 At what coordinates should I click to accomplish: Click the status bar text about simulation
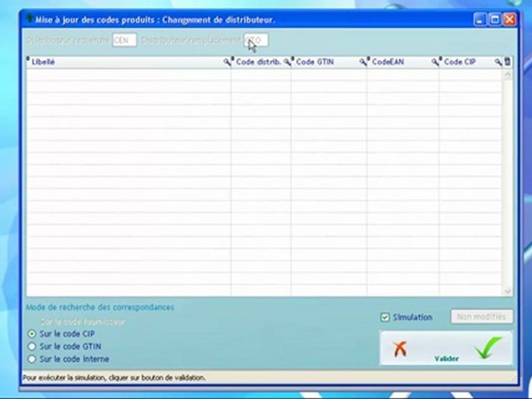(x=114, y=377)
